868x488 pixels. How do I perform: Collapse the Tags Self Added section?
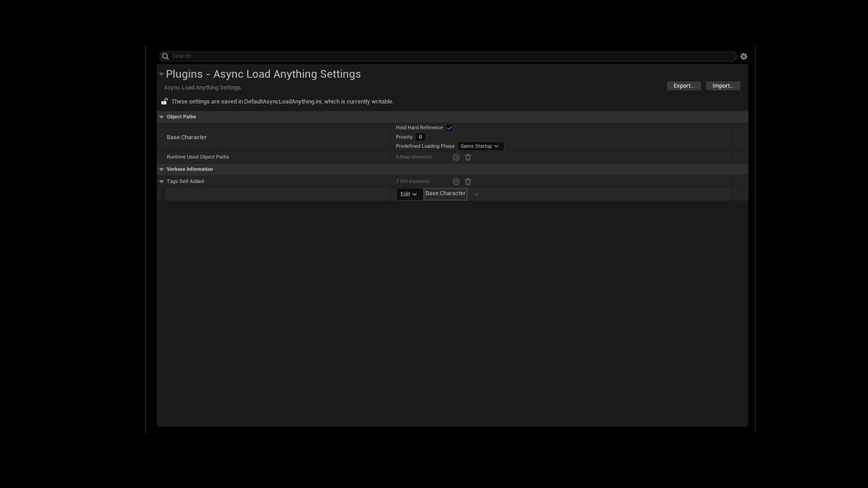tap(161, 181)
